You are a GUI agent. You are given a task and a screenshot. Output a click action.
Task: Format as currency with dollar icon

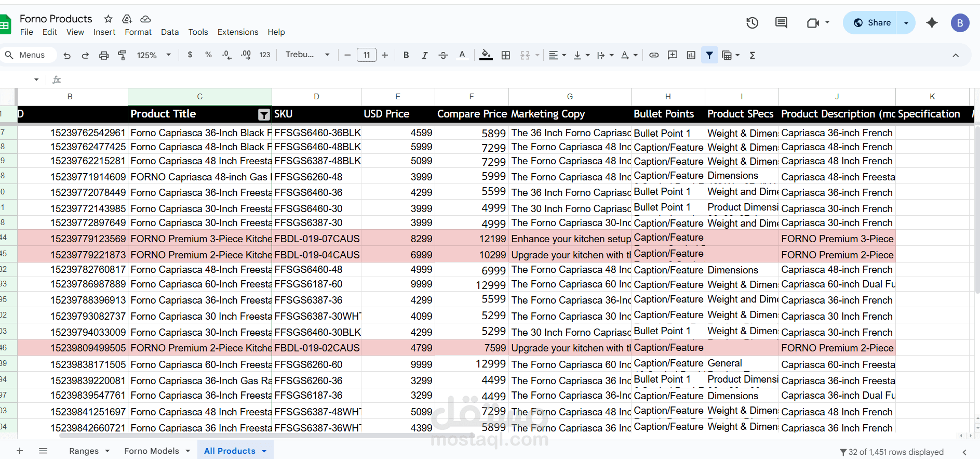[190, 55]
